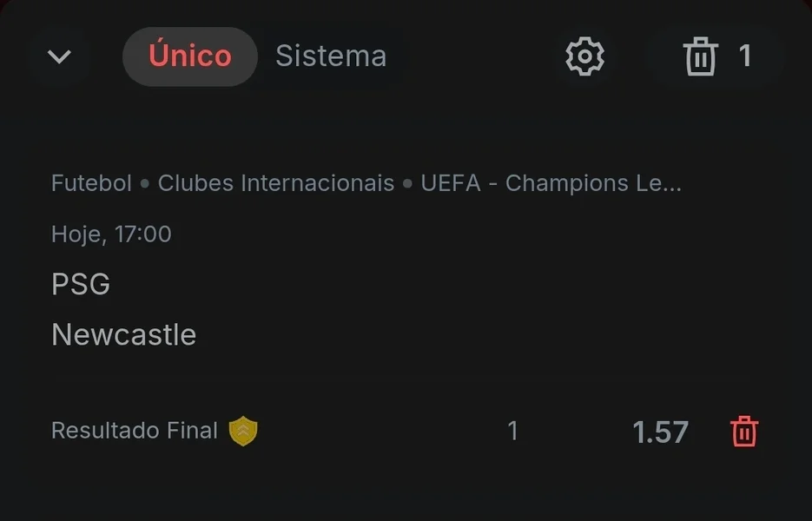
Task: Click the Hoje 17:00 match time
Action: [x=111, y=234]
